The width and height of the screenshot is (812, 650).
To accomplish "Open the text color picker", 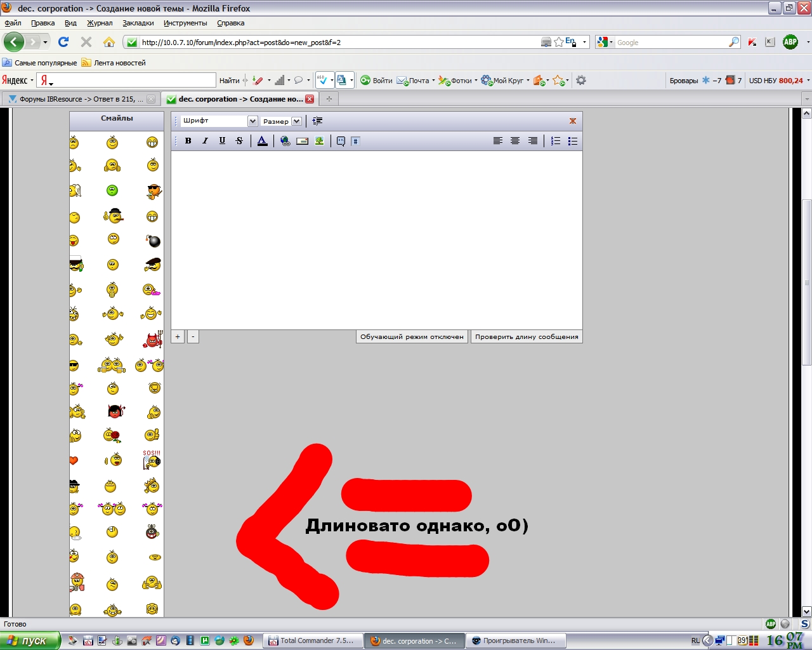I will tap(262, 141).
